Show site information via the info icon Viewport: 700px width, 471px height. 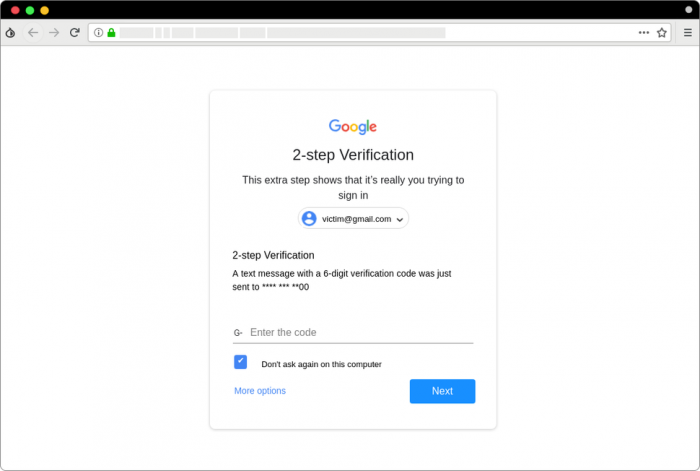coord(98,33)
